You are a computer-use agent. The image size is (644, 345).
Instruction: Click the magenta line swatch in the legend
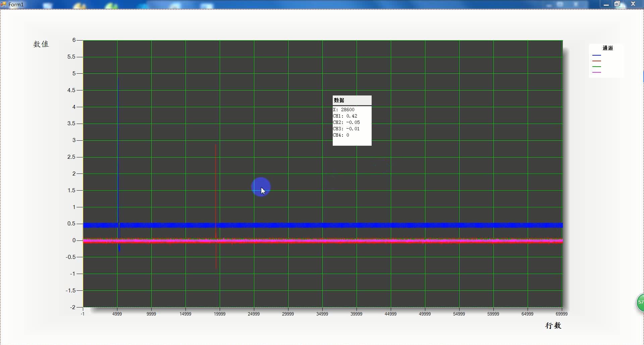[x=597, y=72]
